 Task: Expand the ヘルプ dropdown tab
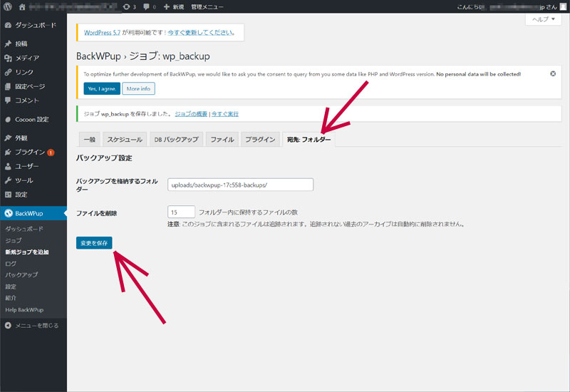click(544, 19)
